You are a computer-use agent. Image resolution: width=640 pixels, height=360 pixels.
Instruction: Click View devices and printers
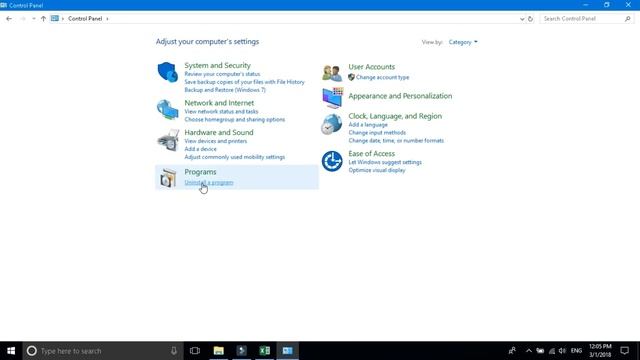[x=216, y=141]
